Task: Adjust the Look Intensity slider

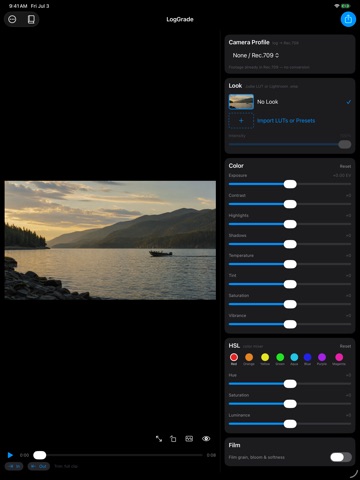Action: coord(345,144)
